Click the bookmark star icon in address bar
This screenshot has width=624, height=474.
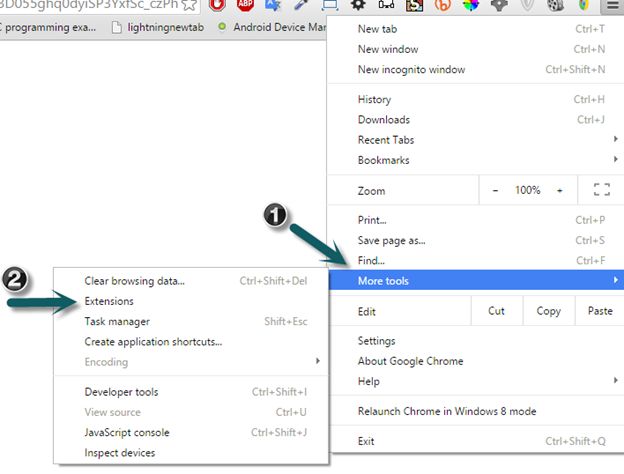click(189, 5)
